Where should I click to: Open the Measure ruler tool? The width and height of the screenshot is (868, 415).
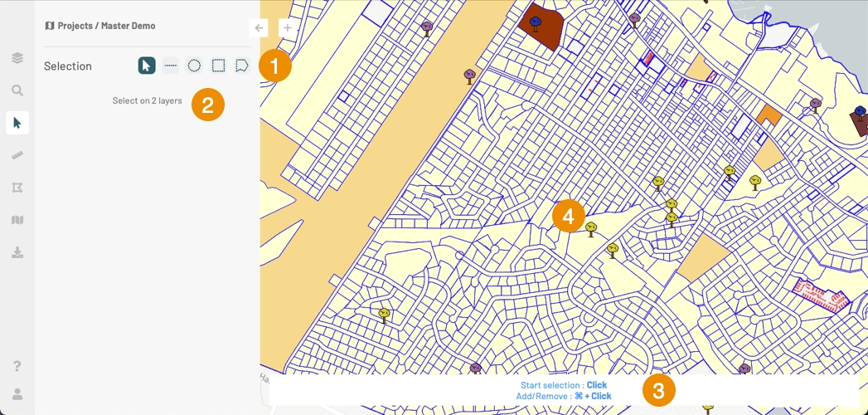pyautogui.click(x=17, y=155)
